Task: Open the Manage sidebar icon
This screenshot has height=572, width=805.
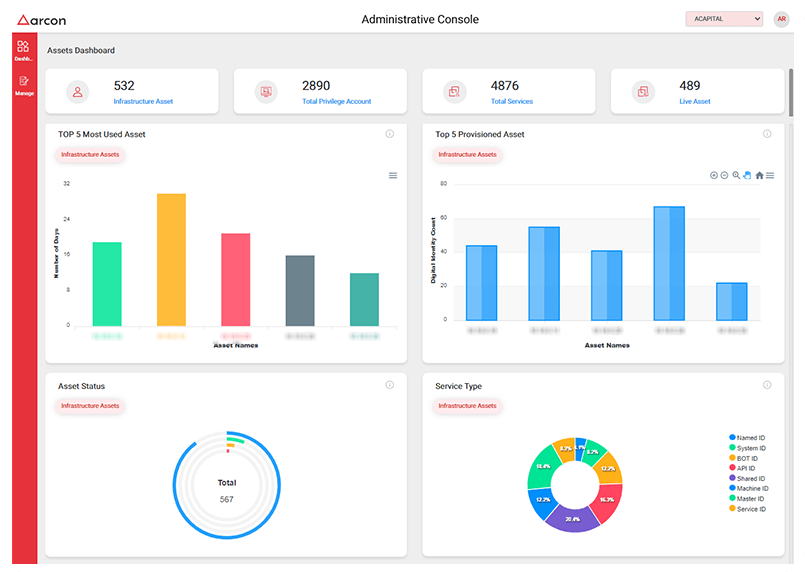Action: click(23, 85)
